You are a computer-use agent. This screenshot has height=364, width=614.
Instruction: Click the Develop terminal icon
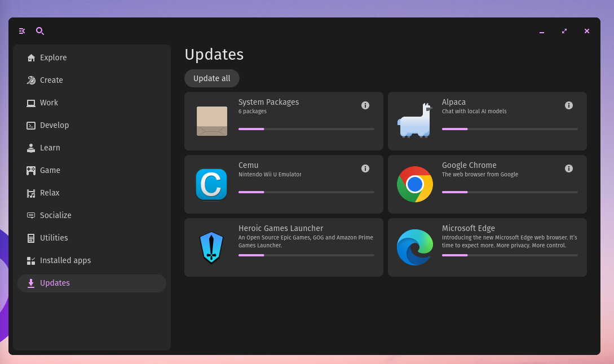tap(31, 126)
